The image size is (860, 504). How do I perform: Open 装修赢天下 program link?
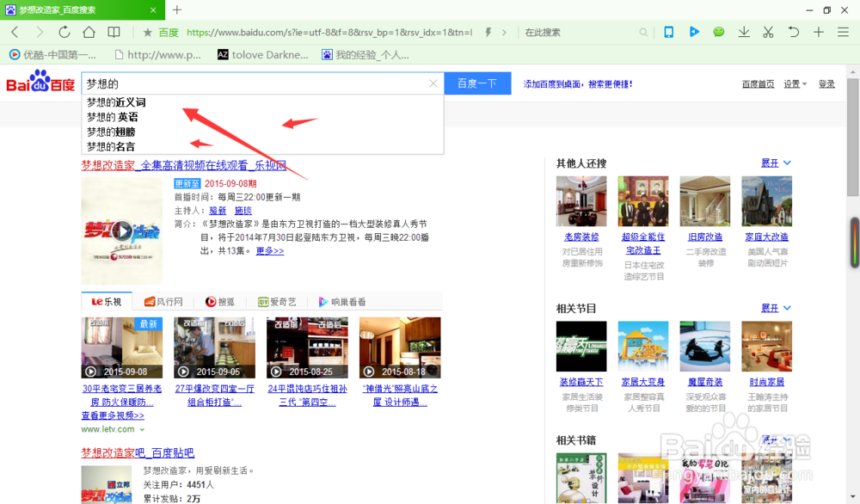pos(581,382)
